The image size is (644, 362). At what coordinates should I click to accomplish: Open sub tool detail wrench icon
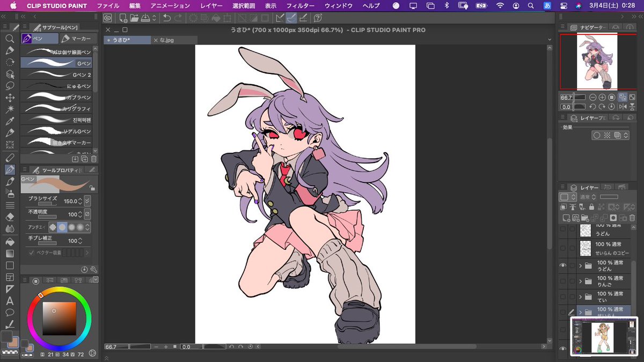click(x=93, y=269)
